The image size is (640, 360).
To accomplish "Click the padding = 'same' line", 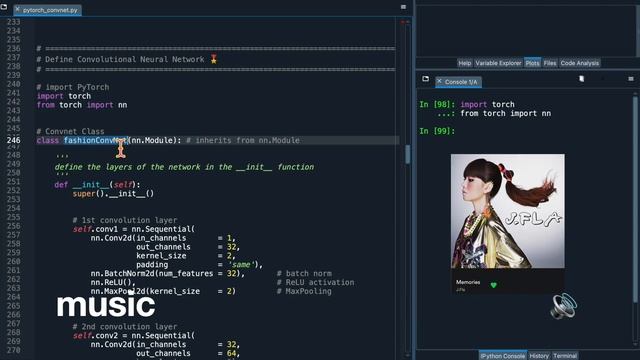I will pos(200,264).
